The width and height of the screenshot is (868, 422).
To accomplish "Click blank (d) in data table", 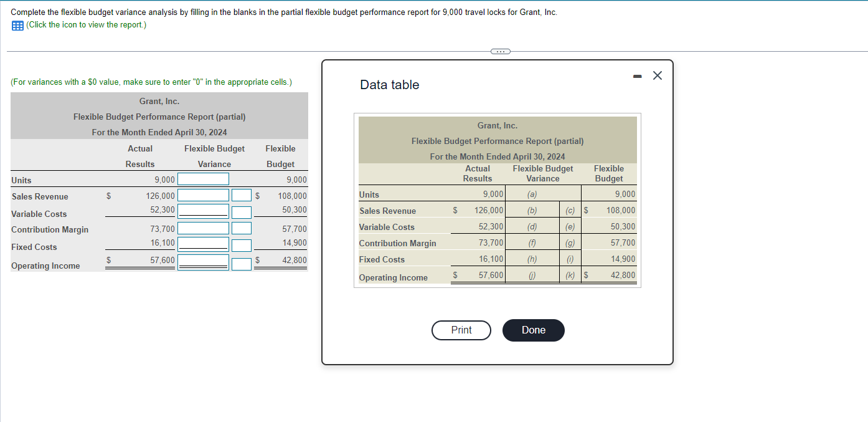I will click(x=532, y=227).
